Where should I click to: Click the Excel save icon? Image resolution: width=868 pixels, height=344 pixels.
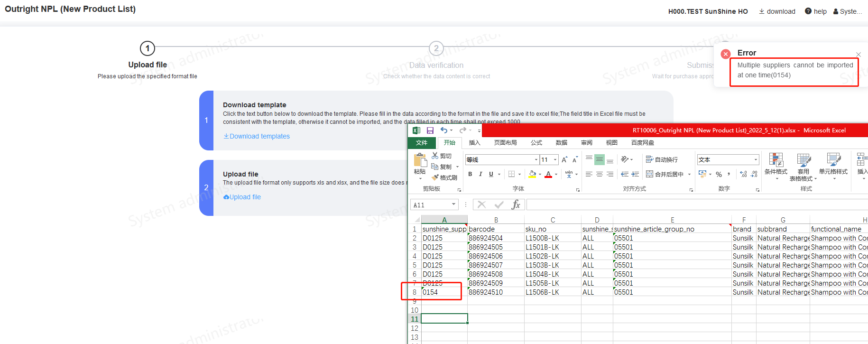[430, 130]
